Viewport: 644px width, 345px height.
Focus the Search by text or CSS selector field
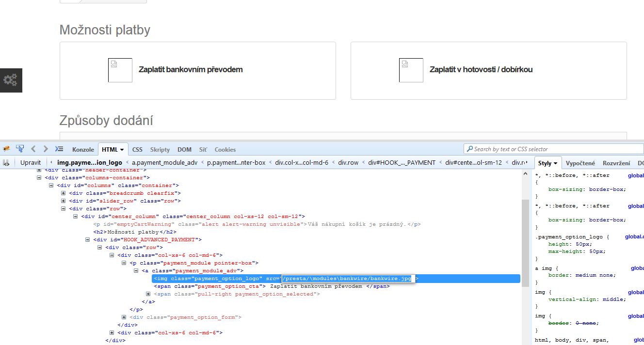coord(554,149)
